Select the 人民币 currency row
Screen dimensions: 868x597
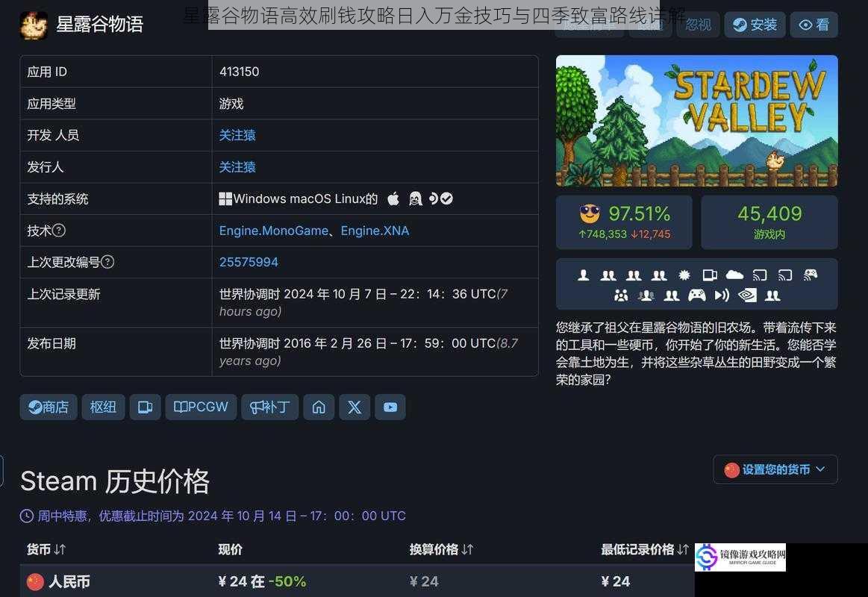(x=357, y=581)
